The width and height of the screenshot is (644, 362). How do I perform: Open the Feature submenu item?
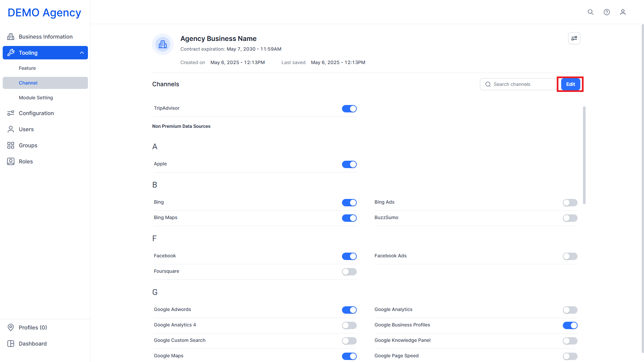45,68
